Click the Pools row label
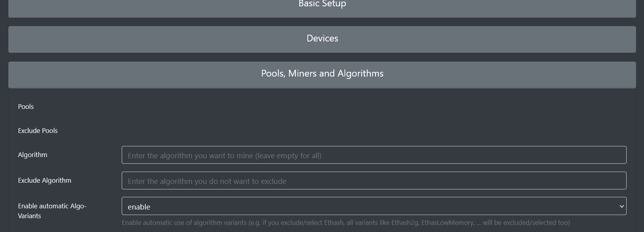 [25, 107]
